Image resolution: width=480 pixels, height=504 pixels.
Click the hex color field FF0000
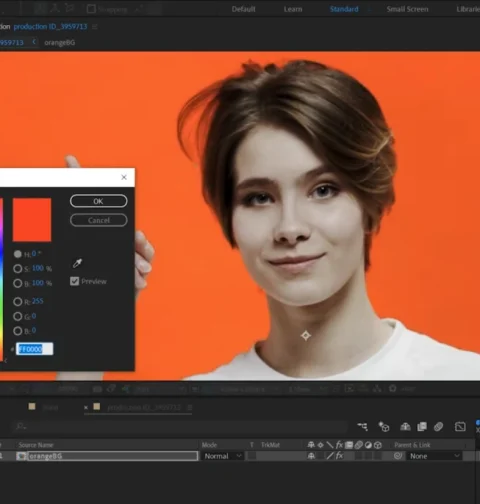tap(35, 349)
